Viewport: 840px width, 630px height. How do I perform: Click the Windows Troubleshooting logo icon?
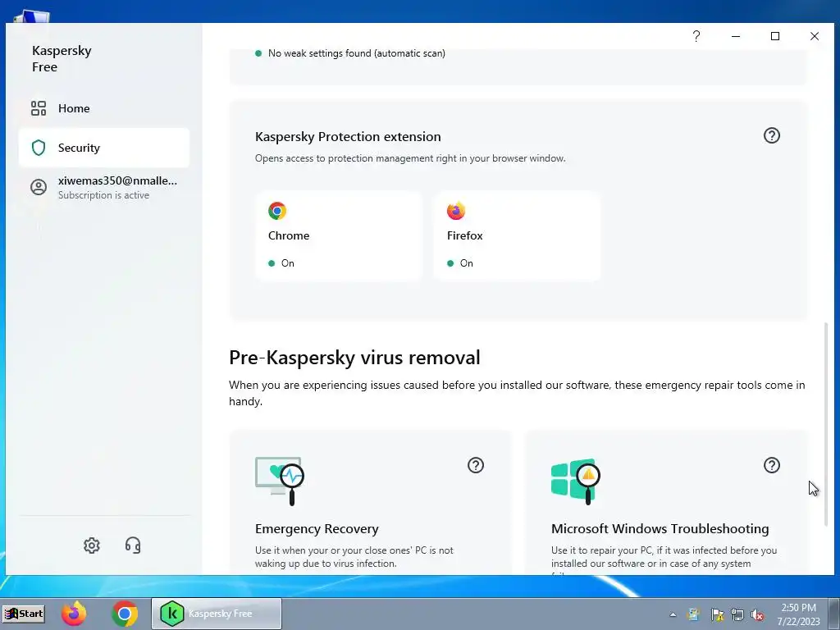coord(576,481)
